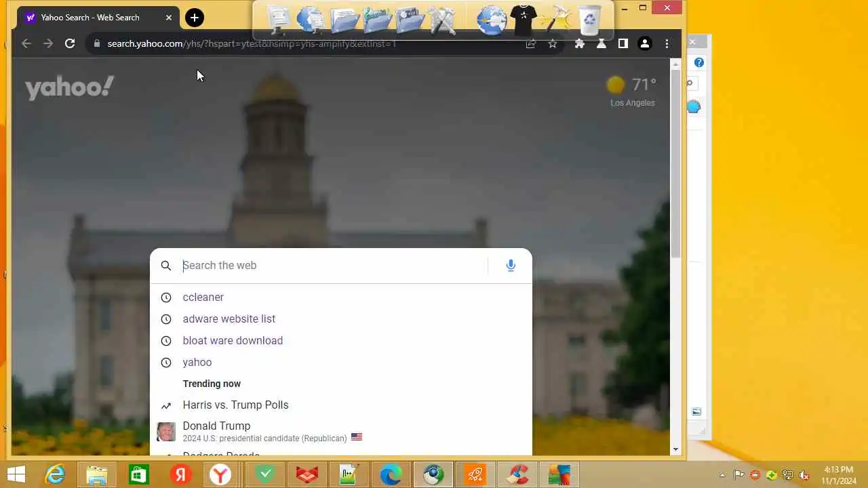Toggle the browser side panel

[x=623, y=43]
